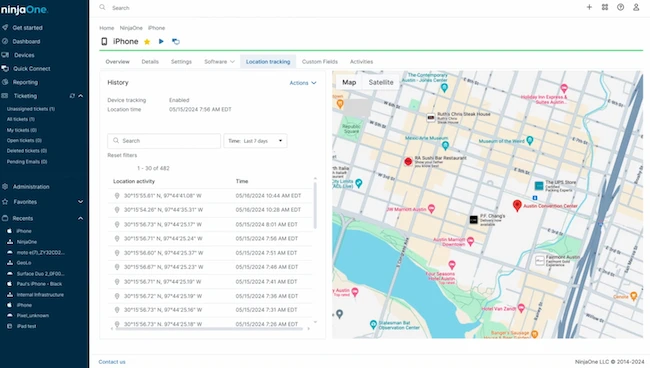The width and height of the screenshot is (650, 368).
Task: Click pin icon for 05/16/2024 10:44 AM row
Action: [x=117, y=196]
